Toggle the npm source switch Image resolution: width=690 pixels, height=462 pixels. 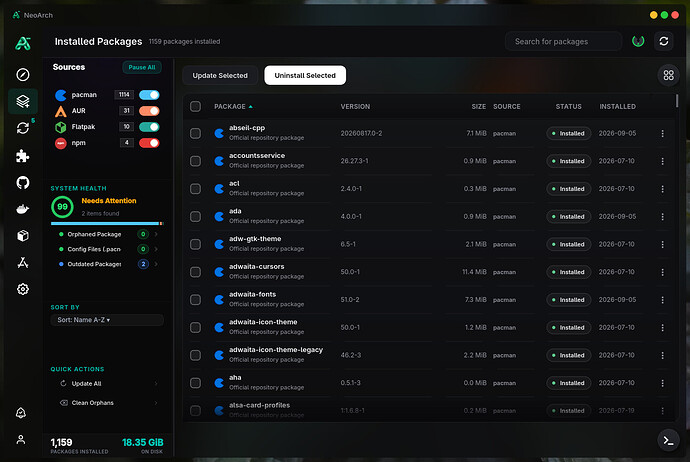click(149, 143)
